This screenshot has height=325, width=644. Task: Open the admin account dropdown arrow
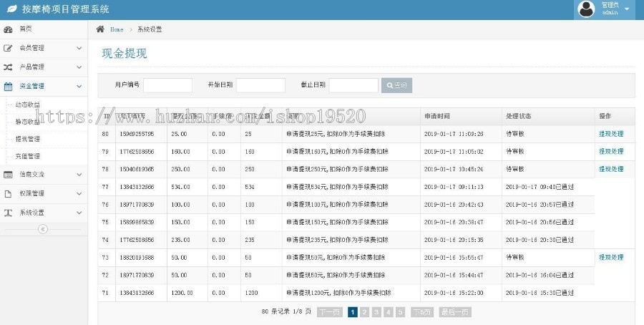click(x=627, y=9)
